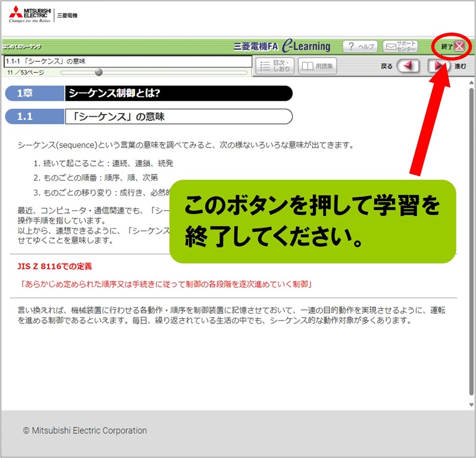Viewport: 476px width, 458px height.
Task: Click the red 終了 X button
Action: [459, 46]
